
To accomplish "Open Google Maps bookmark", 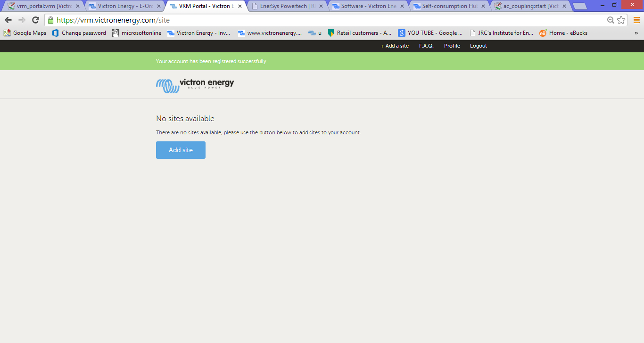I will tap(25, 33).
